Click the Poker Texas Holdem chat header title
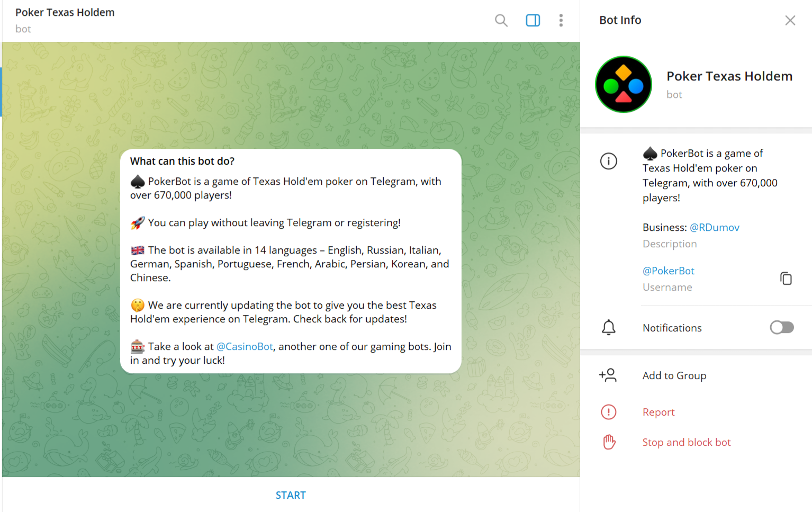812x512 pixels. 65,12
